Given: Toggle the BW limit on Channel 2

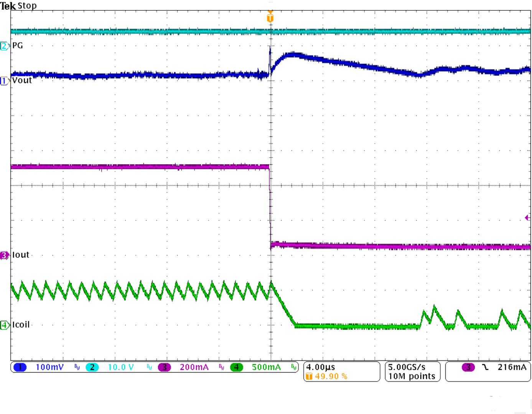Looking at the screenshot, I should click(148, 367).
